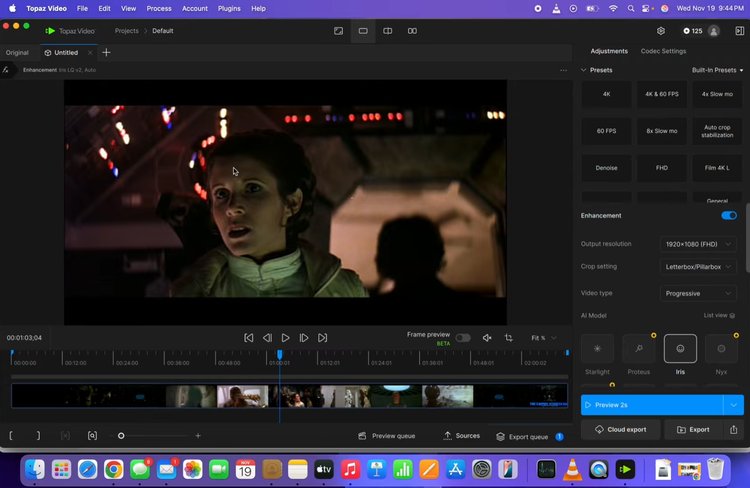Image resolution: width=750 pixels, height=488 pixels.
Task: Click the 125 credits indicator
Action: tap(693, 31)
